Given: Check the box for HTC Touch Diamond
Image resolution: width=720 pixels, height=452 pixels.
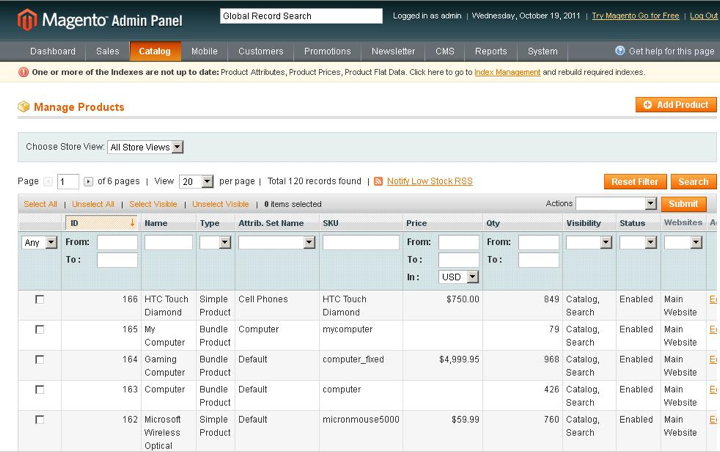Looking at the screenshot, I should click(x=40, y=299).
